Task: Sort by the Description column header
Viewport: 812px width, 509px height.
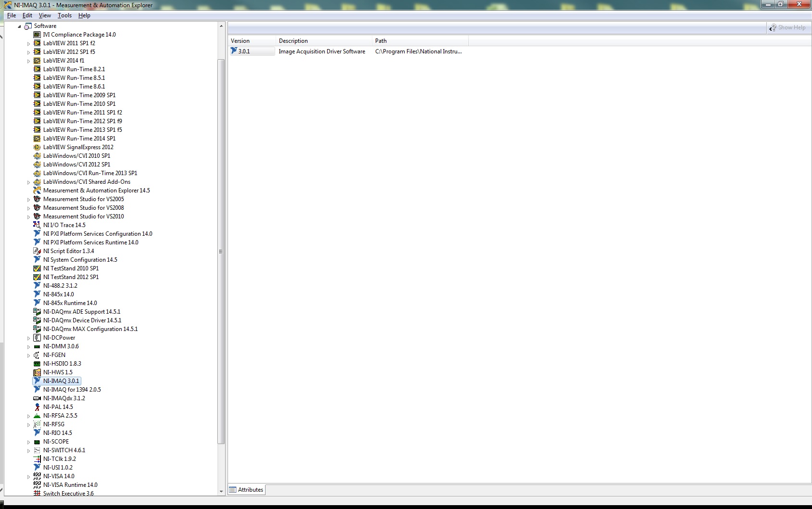Action: coord(324,41)
